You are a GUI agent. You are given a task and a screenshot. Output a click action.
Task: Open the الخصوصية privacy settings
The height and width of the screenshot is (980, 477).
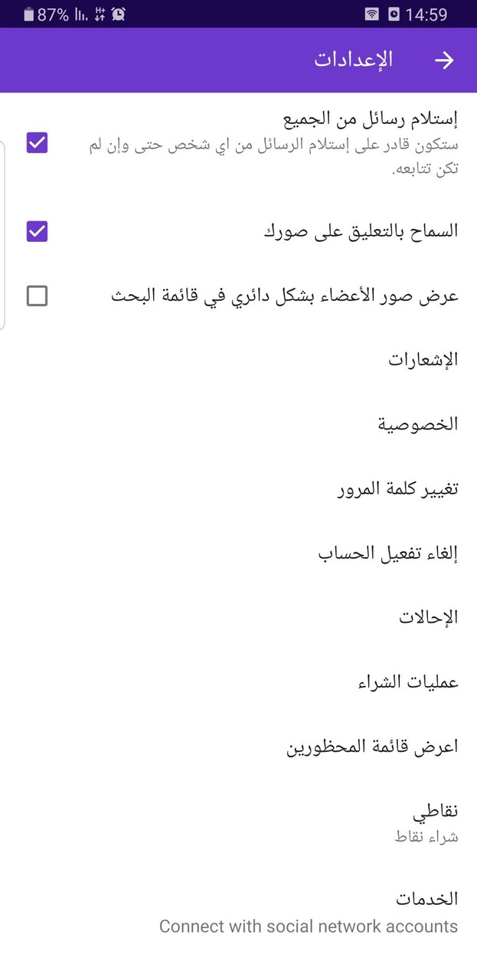coord(426,423)
